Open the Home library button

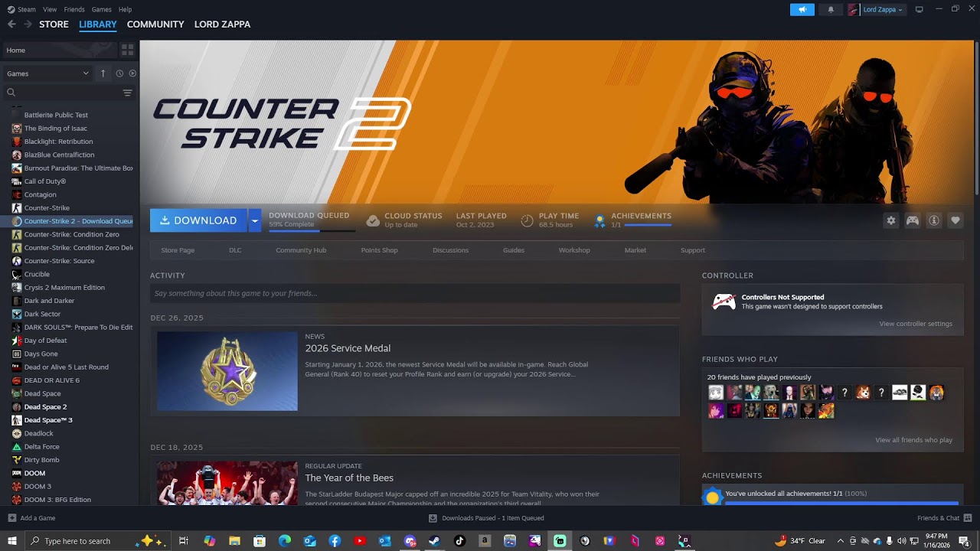point(59,50)
